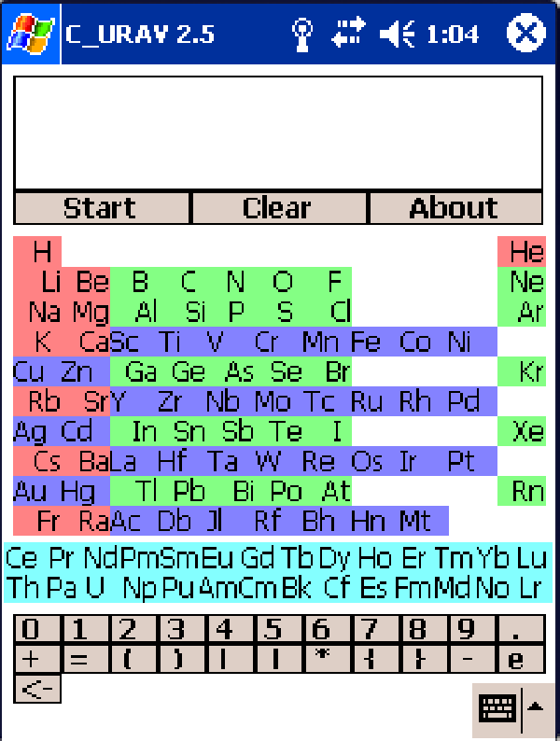560x741 pixels.
Task: Select the iron Fe element
Action: (x=365, y=342)
